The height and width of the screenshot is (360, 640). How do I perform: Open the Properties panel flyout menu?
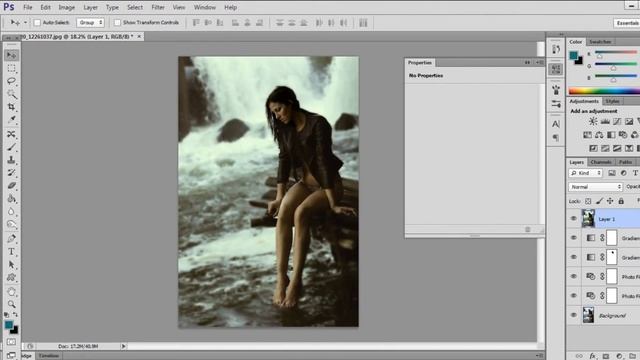(539, 62)
